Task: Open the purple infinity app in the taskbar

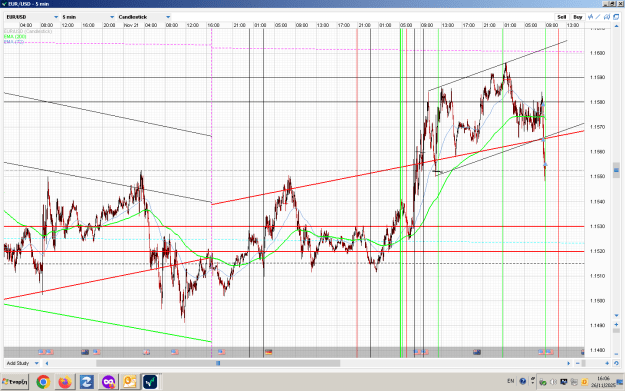Action: (108, 382)
